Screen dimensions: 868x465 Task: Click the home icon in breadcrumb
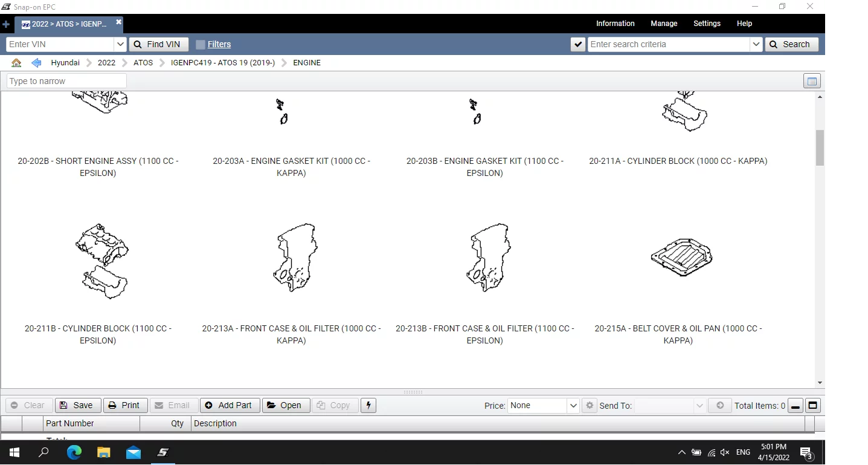coord(16,63)
